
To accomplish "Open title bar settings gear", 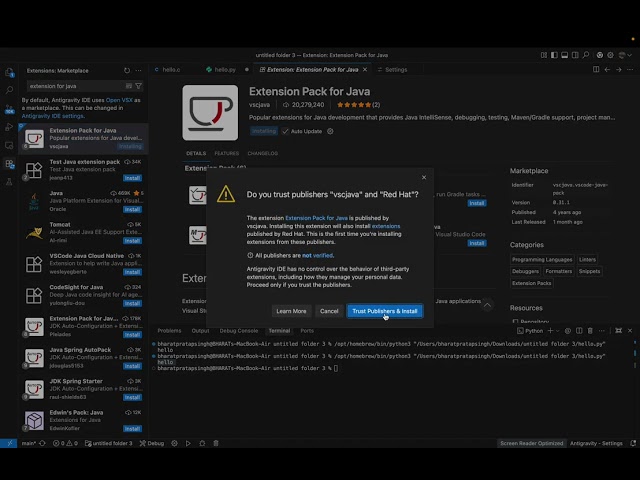I will [611, 55].
